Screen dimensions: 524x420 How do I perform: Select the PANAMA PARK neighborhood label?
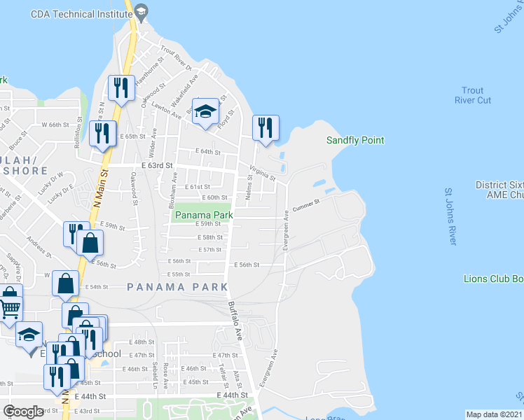(x=178, y=287)
